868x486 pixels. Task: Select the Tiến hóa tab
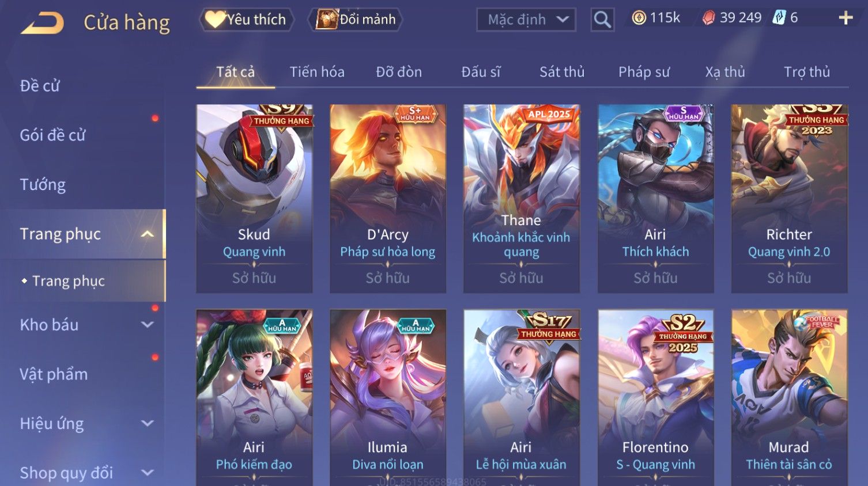(x=317, y=72)
